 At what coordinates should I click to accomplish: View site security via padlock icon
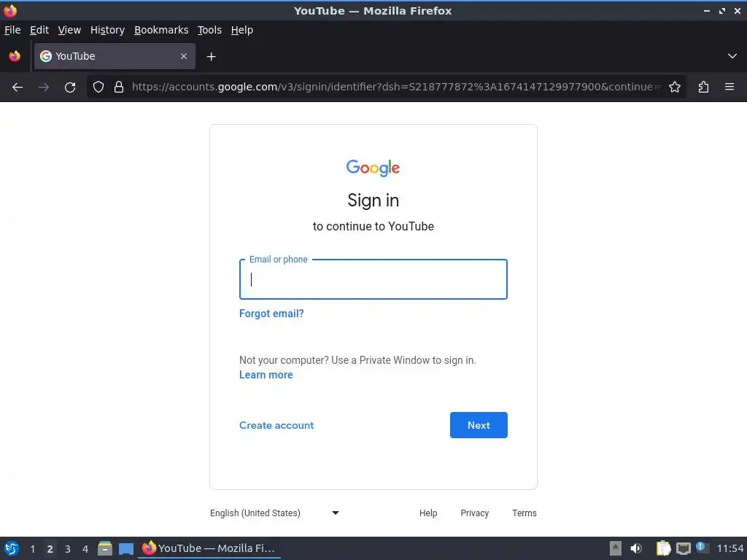[x=119, y=87]
